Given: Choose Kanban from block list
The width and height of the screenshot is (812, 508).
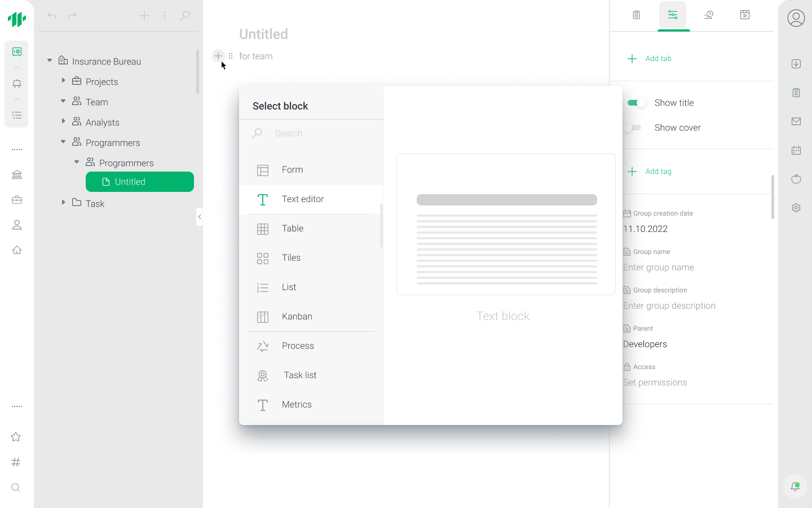Looking at the screenshot, I should [297, 317].
